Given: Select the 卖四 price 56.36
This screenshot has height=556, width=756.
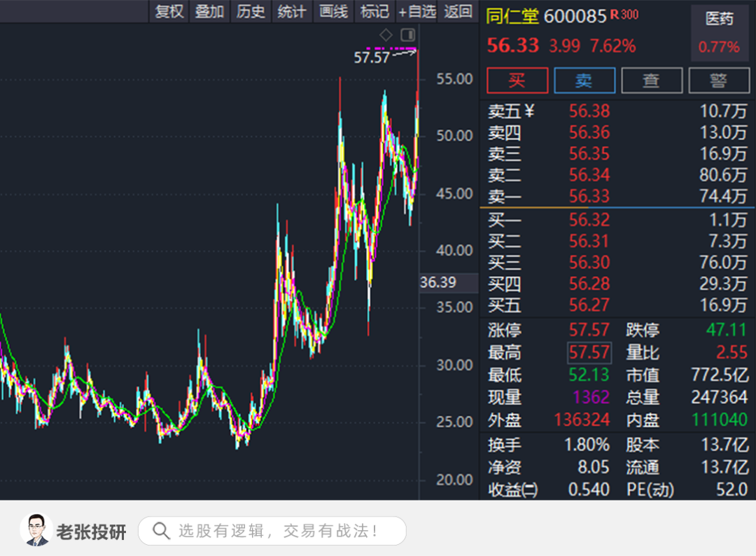Looking at the screenshot, I should [x=589, y=132].
